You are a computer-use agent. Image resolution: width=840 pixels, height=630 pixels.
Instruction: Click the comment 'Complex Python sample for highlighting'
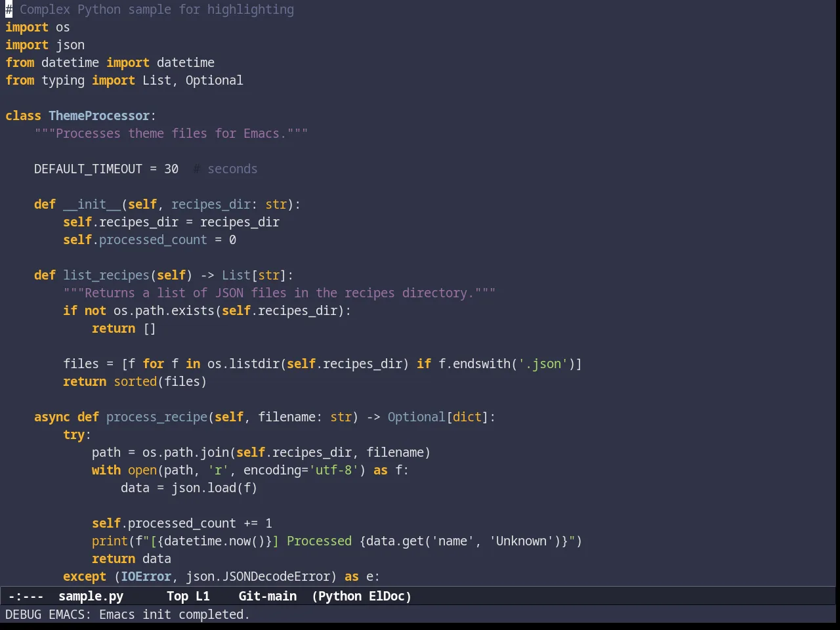[x=157, y=9]
